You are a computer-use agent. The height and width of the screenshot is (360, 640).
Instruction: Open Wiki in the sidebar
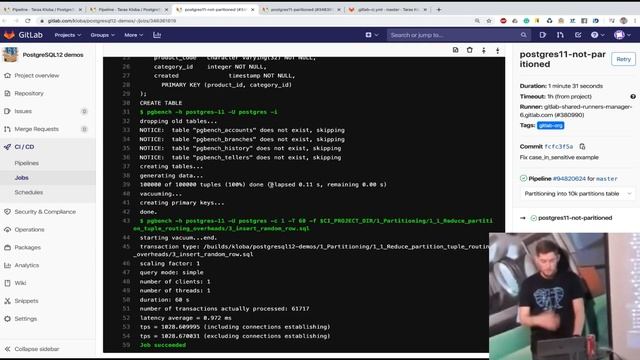click(x=20, y=283)
